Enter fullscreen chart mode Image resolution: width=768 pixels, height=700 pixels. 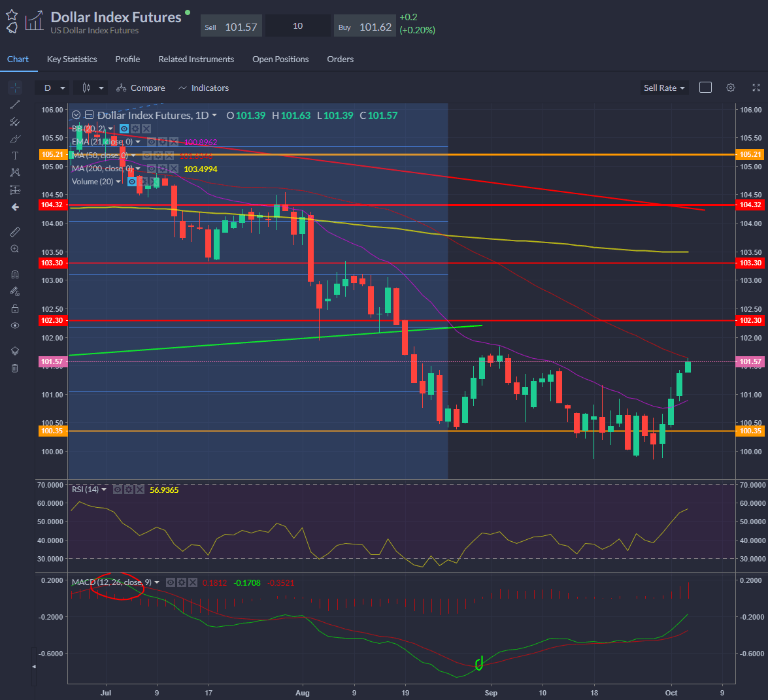(756, 88)
